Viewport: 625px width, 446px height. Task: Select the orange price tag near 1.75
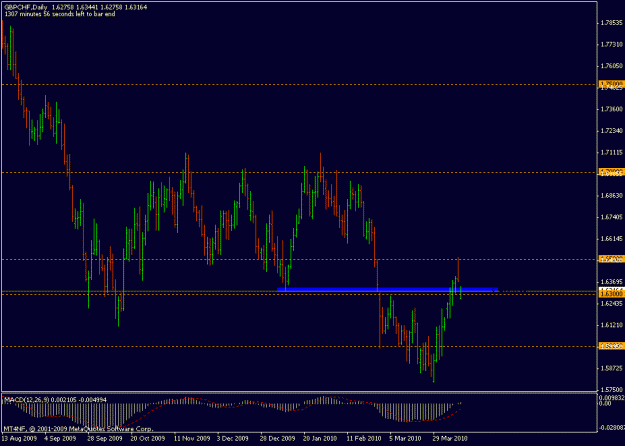[x=611, y=84]
